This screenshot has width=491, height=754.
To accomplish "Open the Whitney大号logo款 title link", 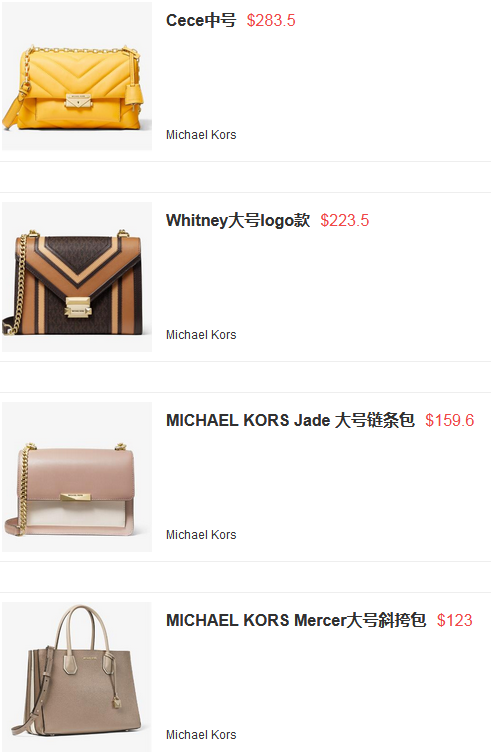I will click(238, 220).
